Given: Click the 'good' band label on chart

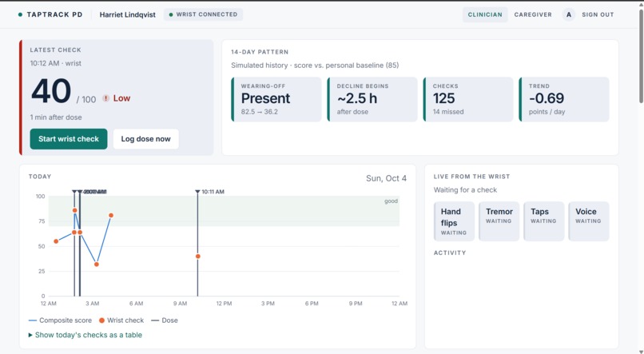Looking at the screenshot, I should pyautogui.click(x=391, y=201).
